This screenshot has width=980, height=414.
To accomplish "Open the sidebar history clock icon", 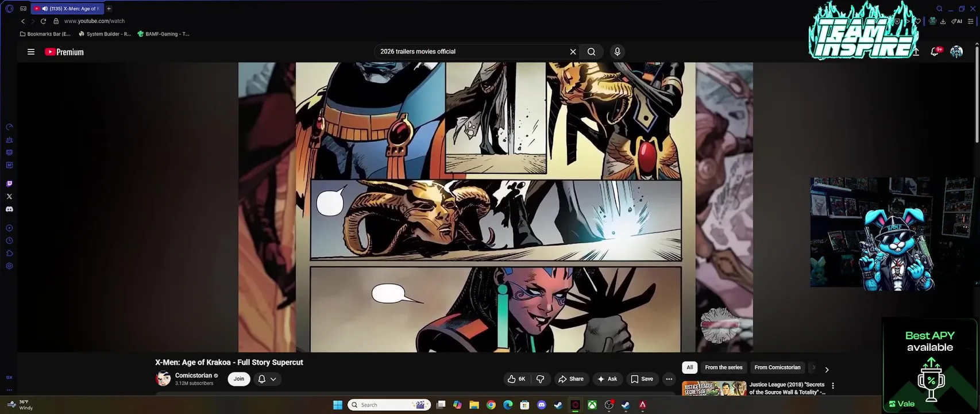I will pos(9,241).
